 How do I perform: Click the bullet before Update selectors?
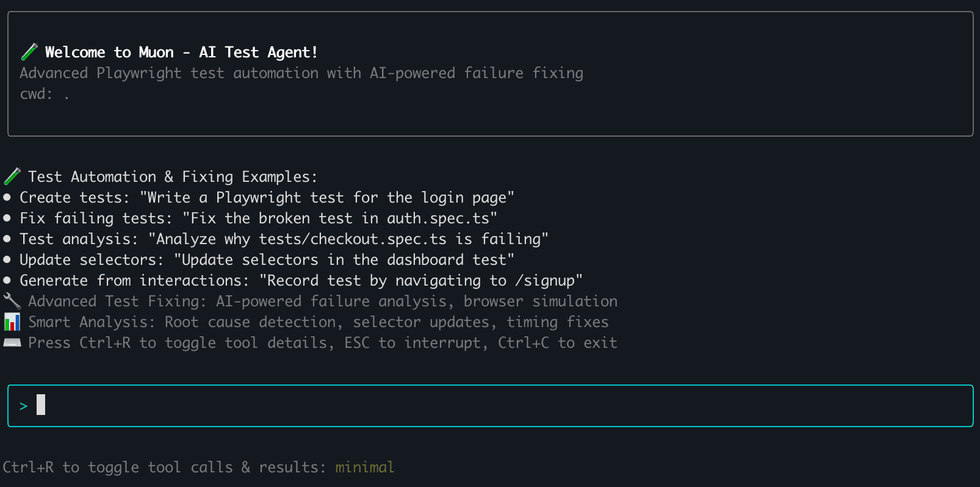(x=7, y=259)
